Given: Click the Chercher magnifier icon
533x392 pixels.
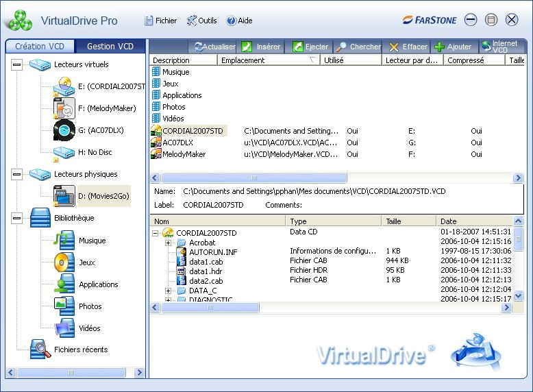Looking at the screenshot, I should [x=341, y=47].
